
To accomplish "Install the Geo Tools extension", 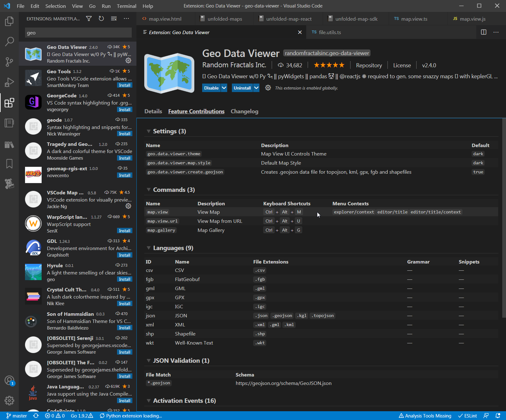I will [125, 85].
